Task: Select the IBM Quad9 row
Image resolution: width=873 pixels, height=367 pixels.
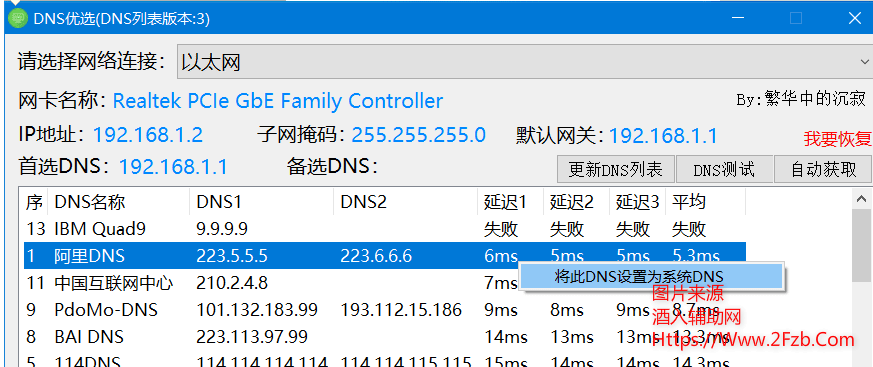Action: [x=383, y=229]
